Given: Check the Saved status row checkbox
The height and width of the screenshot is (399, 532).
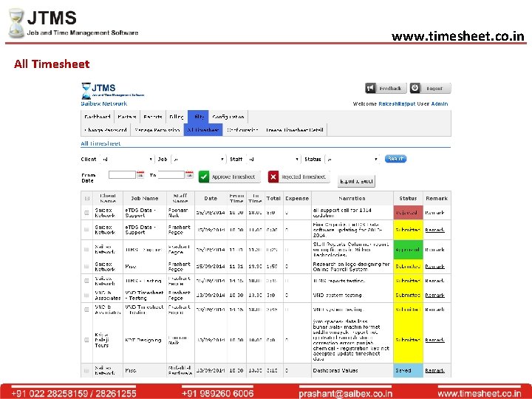Looking at the screenshot, I should pyautogui.click(x=87, y=371).
